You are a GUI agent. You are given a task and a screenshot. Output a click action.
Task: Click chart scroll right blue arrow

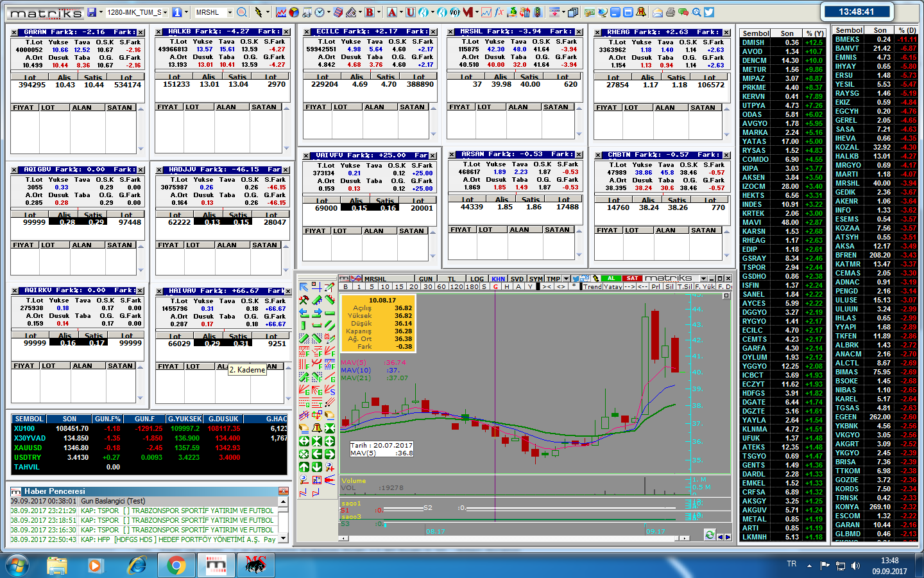tap(728, 536)
